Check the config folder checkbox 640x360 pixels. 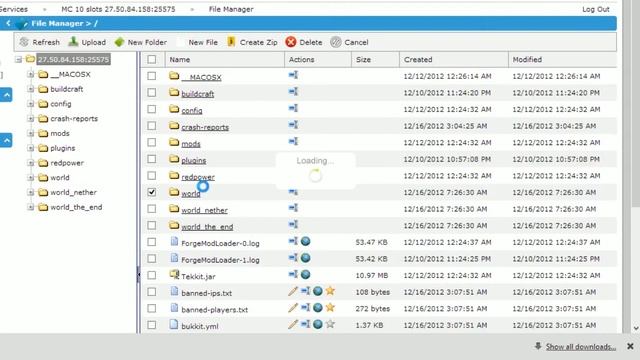pyautogui.click(x=151, y=109)
